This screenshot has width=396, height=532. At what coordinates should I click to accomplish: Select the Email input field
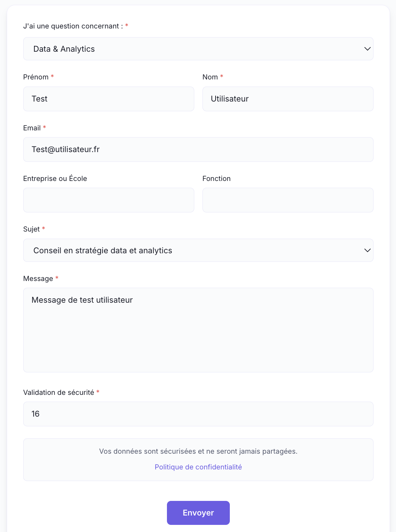click(198, 149)
